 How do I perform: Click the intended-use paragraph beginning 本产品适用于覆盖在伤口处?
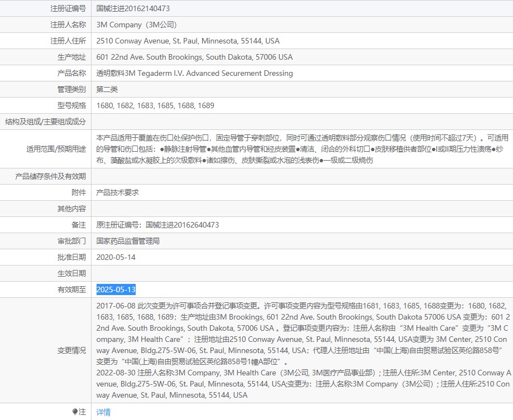[x=303, y=149]
